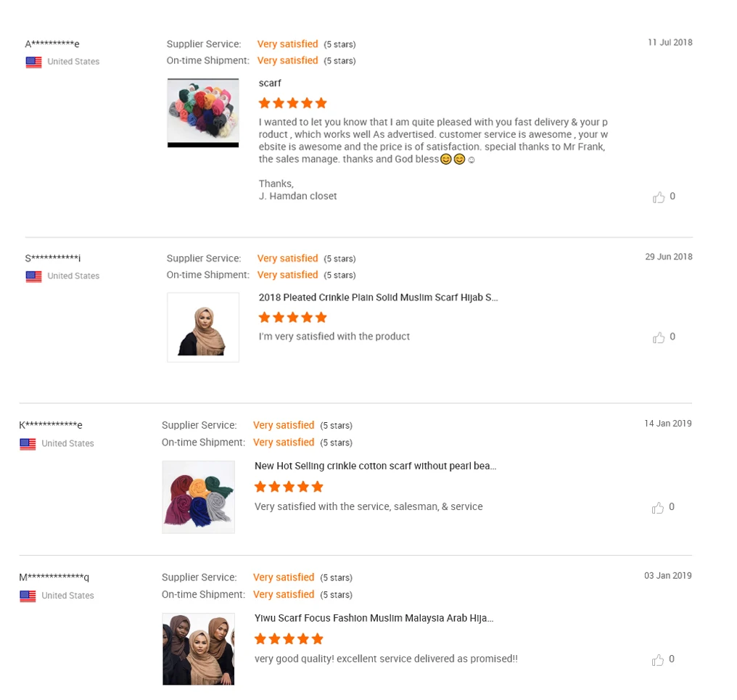Open product link titled 'scarf'
Viewport: 737px width, 700px height.
click(x=270, y=83)
